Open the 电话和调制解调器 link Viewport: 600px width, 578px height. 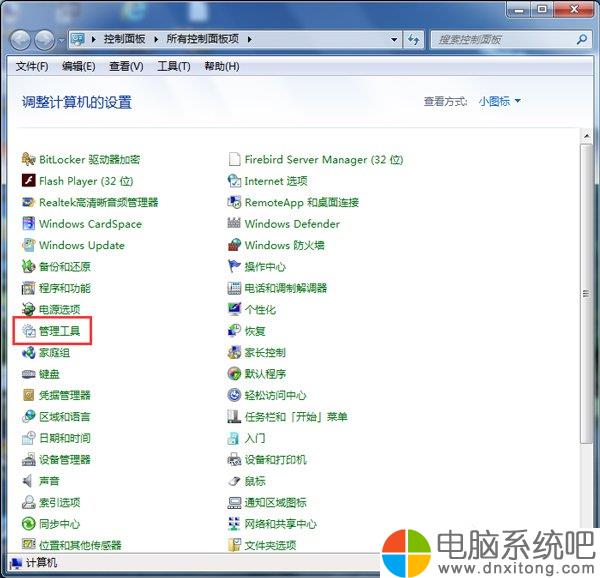286,288
